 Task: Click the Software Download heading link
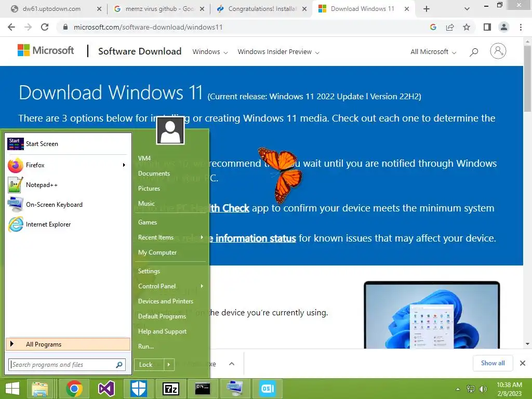coord(140,51)
